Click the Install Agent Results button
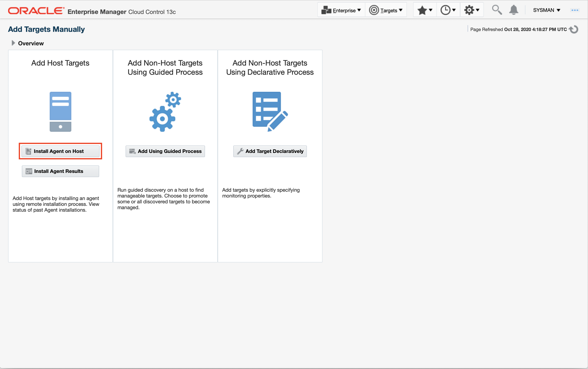This screenshot has width=588, height=369. click(x=61, y=171)
